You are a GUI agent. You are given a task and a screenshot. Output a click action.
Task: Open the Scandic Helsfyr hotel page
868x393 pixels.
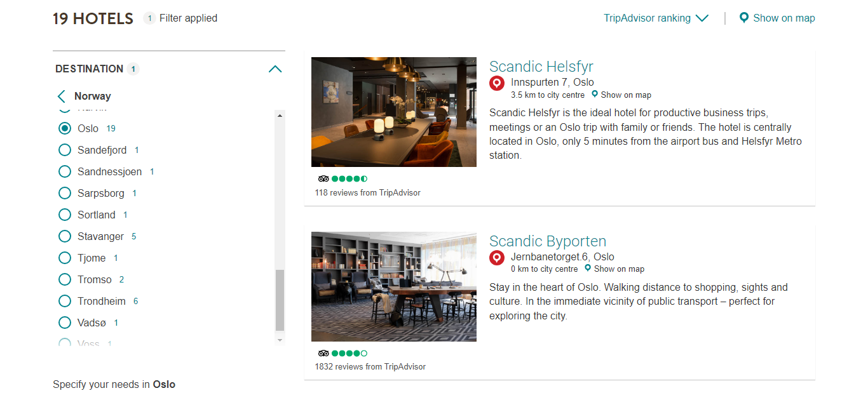pyautogui.click(x=541, y=67)
